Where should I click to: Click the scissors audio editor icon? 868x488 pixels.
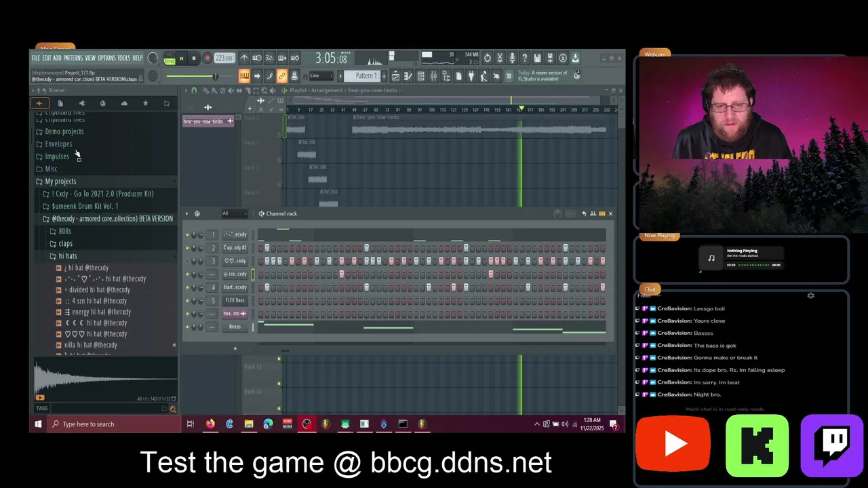[500, 58]
